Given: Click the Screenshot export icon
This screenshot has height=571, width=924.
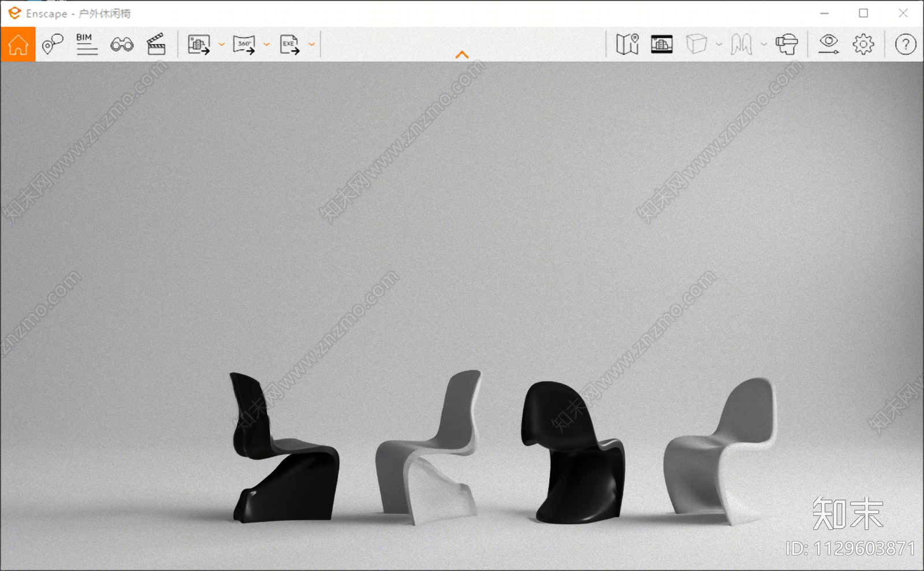Looking at the screenshot, I should point(199,45).
